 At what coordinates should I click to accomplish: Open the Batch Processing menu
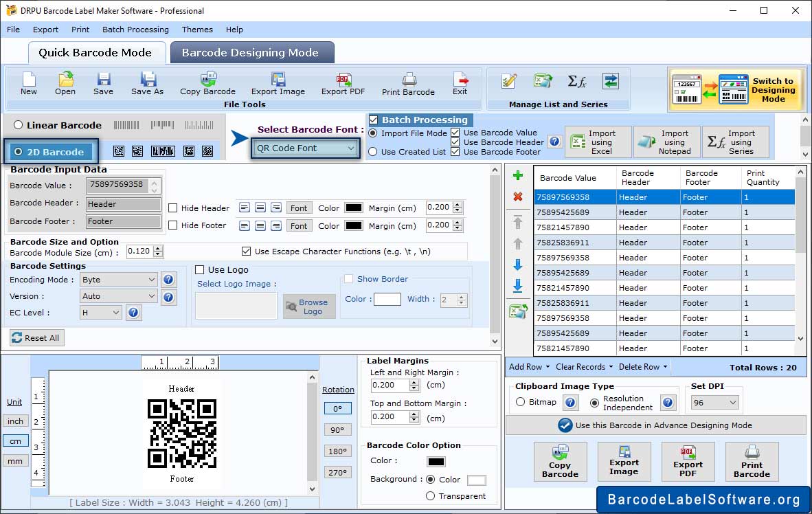136,30
